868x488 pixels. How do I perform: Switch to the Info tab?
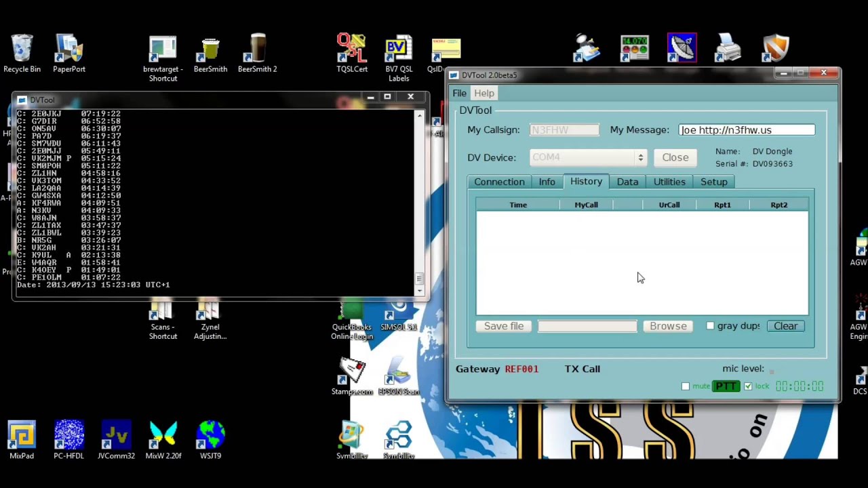tap(547, 182)
